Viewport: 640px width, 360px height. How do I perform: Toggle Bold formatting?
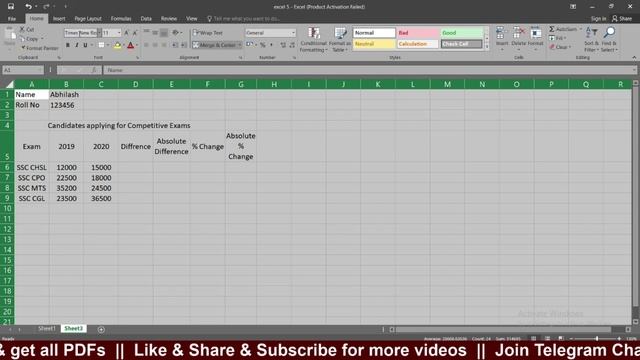(68, 45)
